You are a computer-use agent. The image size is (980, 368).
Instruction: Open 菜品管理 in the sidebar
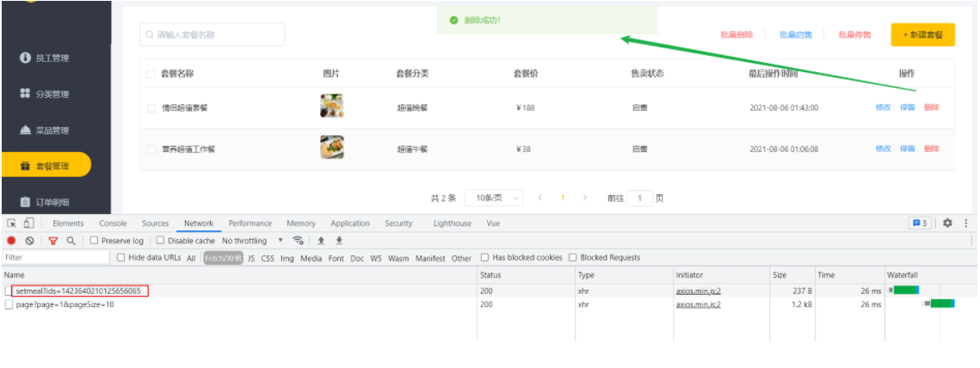(x=45, y=131)
